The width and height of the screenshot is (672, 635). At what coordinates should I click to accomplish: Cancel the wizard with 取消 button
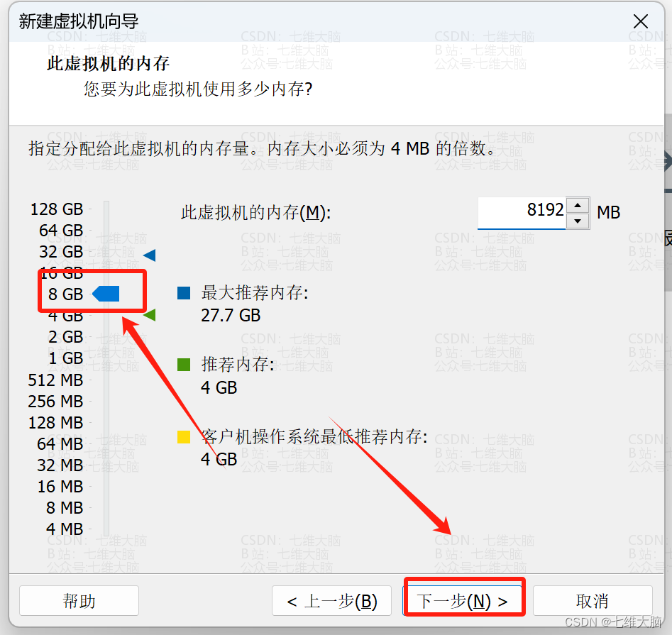(x=593, y=601)
